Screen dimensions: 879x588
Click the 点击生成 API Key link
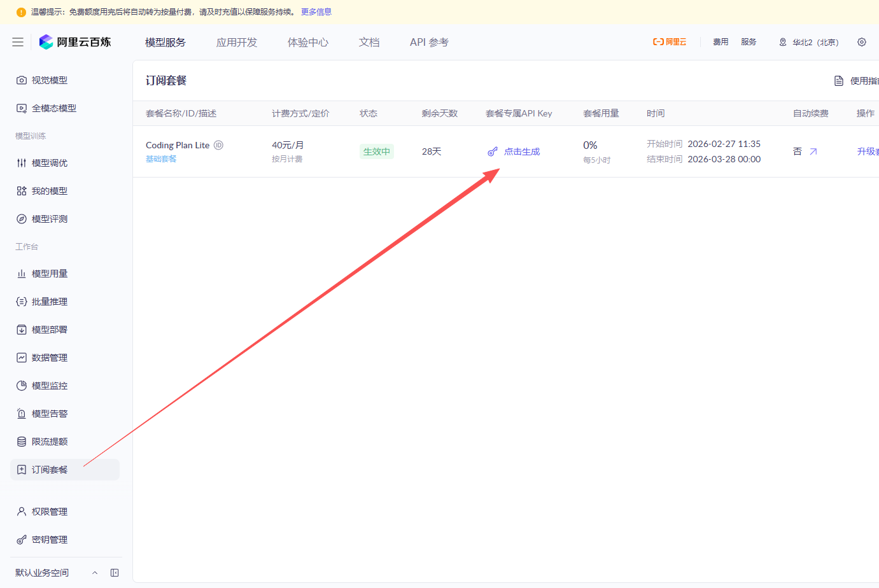tap(522, 151)
